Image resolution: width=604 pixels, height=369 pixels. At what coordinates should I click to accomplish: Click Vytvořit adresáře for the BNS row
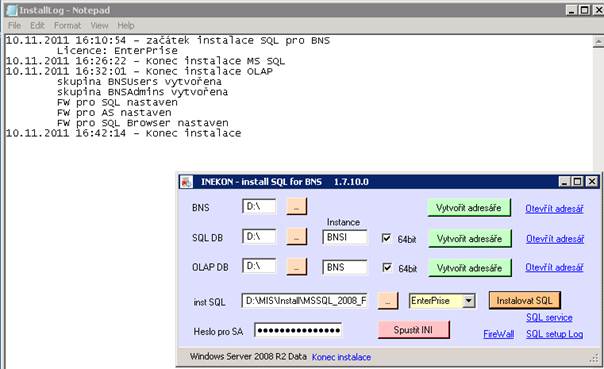pyautogui.click(x=469, y=208)
